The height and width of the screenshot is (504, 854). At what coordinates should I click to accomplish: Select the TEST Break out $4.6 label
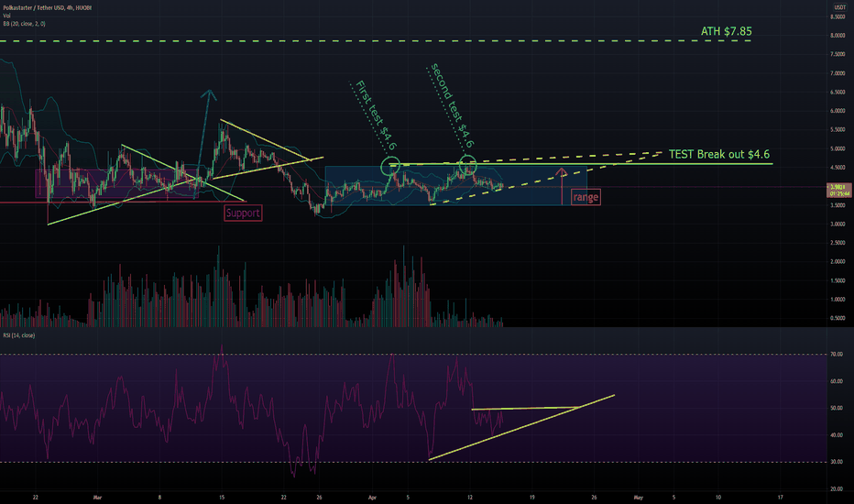click(x=719, y=154)
